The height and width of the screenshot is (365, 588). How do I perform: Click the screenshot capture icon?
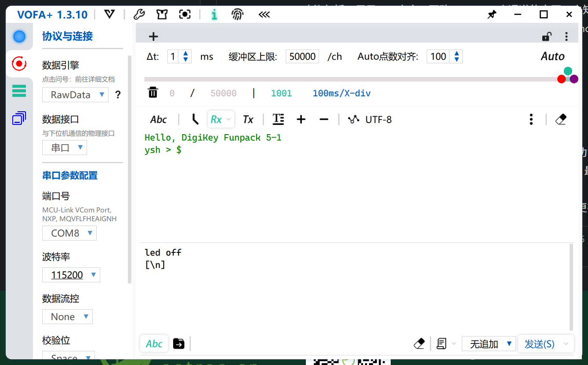(x=185, y=15)
